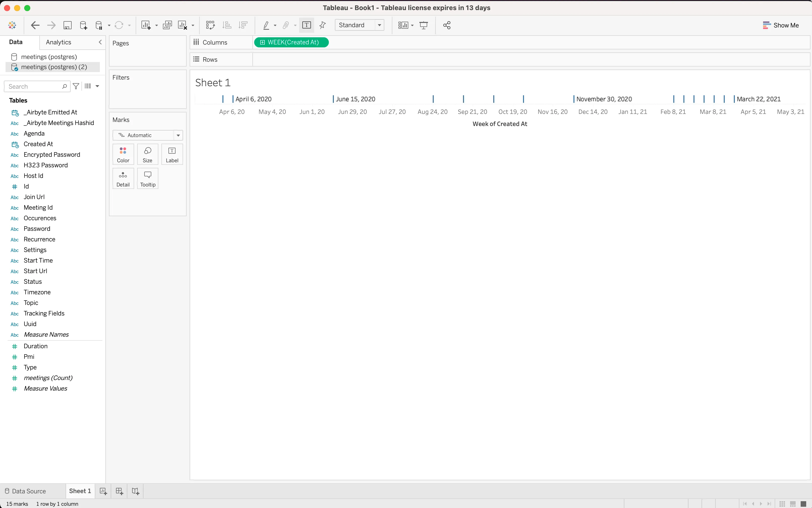Toggle the Show Me panel

click(780, 25)
